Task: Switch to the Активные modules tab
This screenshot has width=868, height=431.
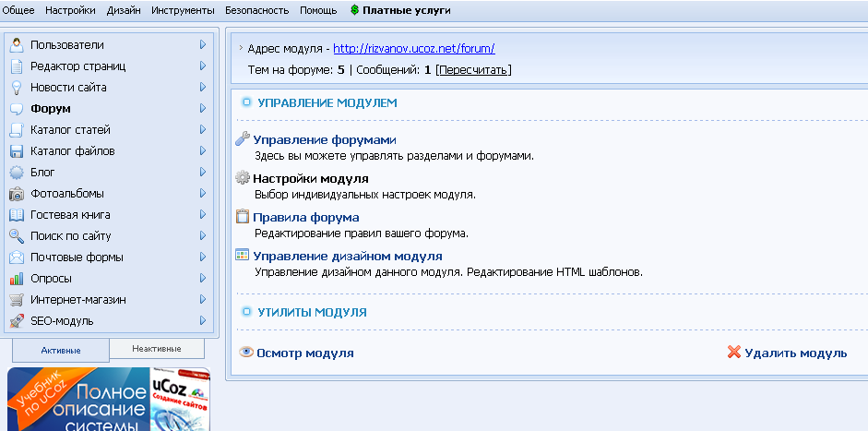Action: click(x=61, y=350)
